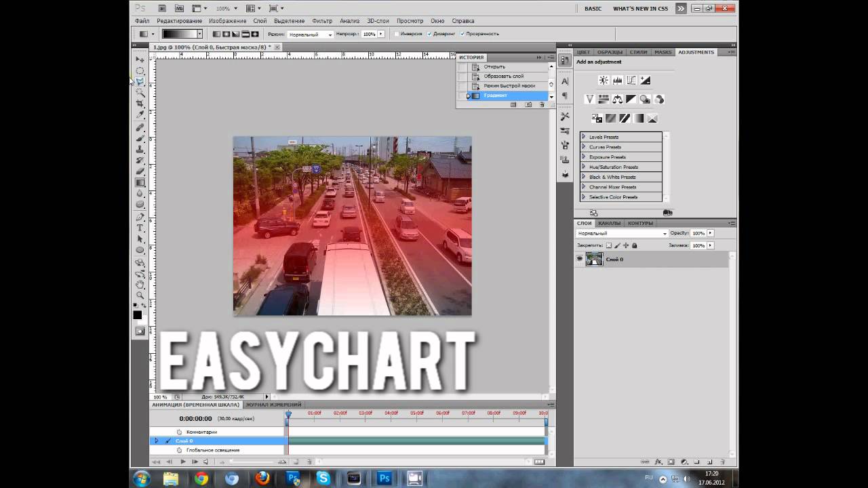Image resolution: width=868 pixels, height=488 pixels.
Task: Add a Black & White adjustment
Action: click(x=631, y=99)
